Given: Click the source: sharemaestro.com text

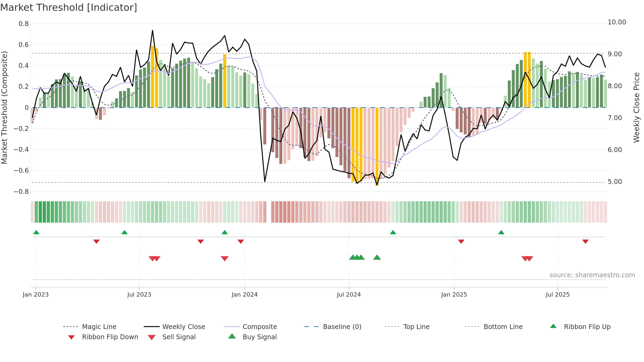Looking at the screenshot, I should tap(592, 275).
